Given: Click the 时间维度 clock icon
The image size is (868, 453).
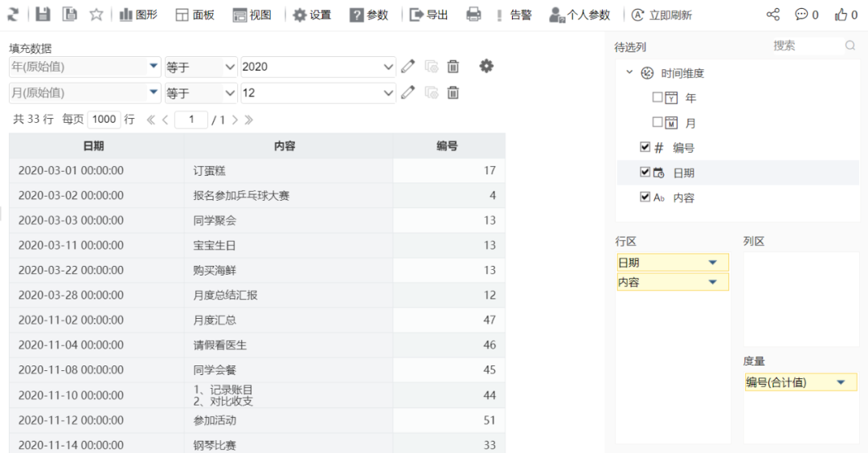Looking at the screenshot, I should tap(647, 73).
